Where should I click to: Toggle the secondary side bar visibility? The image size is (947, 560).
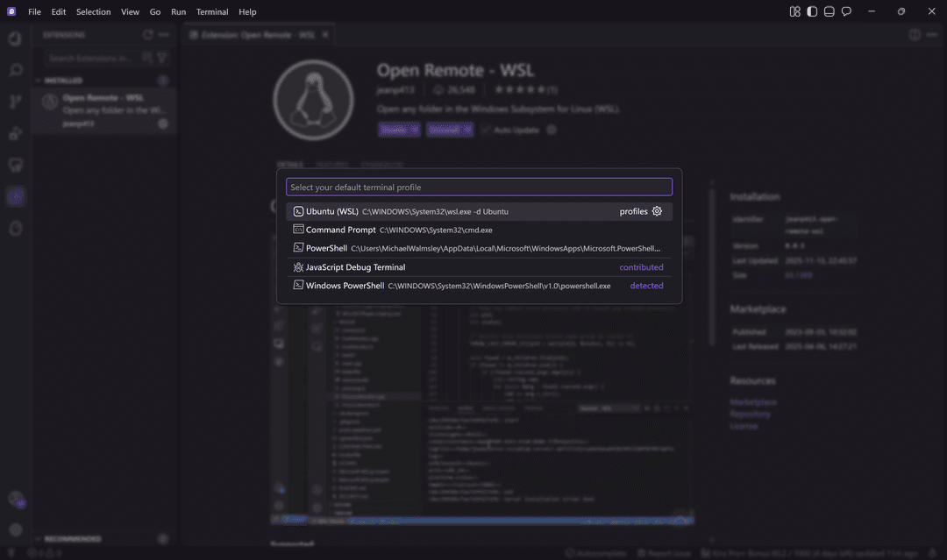click(x=811, y=11)
